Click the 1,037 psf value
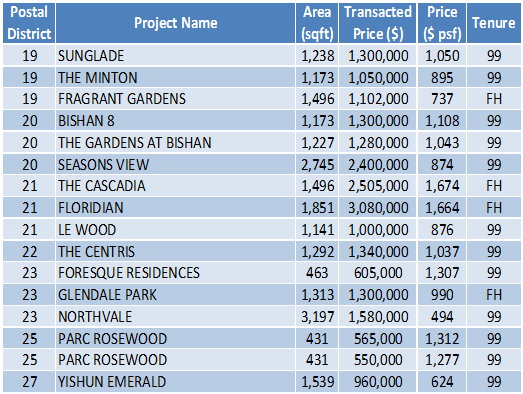 tap(442, 251)
